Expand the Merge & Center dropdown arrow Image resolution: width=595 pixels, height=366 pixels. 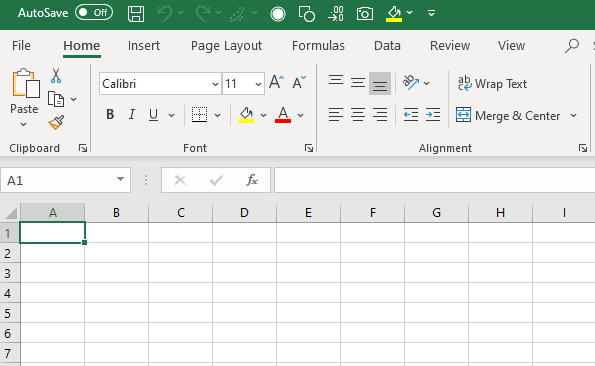[573, 115]
